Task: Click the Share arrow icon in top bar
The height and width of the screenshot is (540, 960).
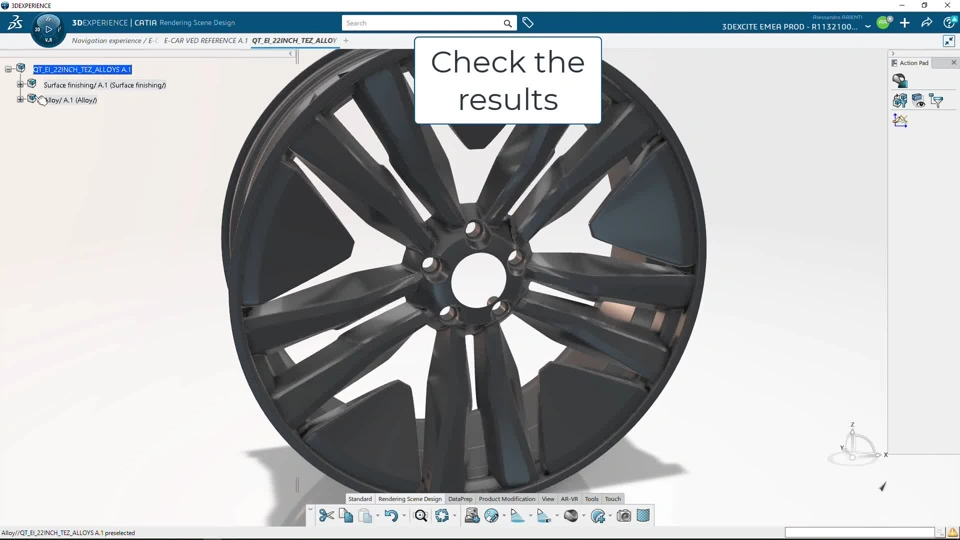Action: point(926,23)
